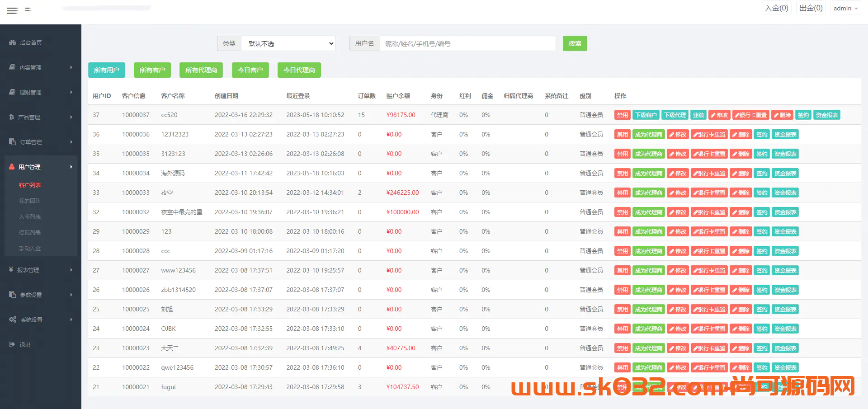Click the bitcoin icon beside 产品管理

click(x=12, y=117)
